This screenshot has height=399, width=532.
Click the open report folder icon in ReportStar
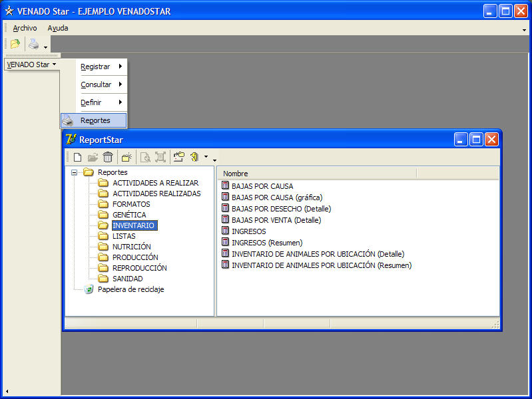[93, 157]
